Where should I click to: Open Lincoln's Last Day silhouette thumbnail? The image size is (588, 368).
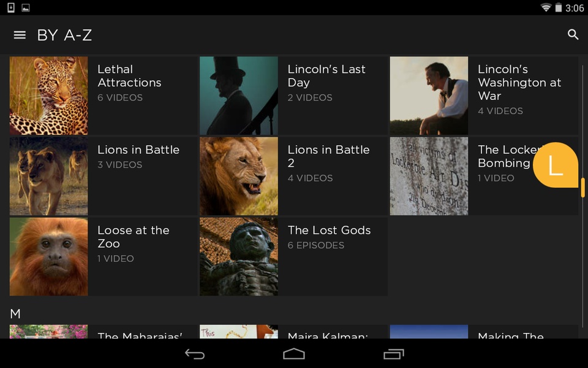(x=239, y=96)
